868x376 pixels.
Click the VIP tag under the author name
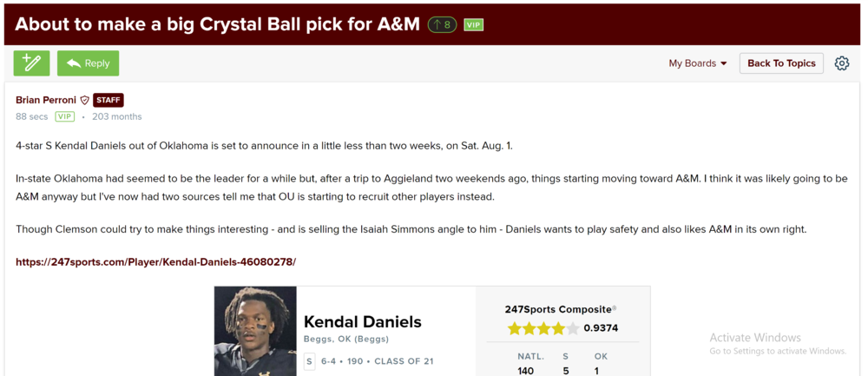click(x=64, y=116)
